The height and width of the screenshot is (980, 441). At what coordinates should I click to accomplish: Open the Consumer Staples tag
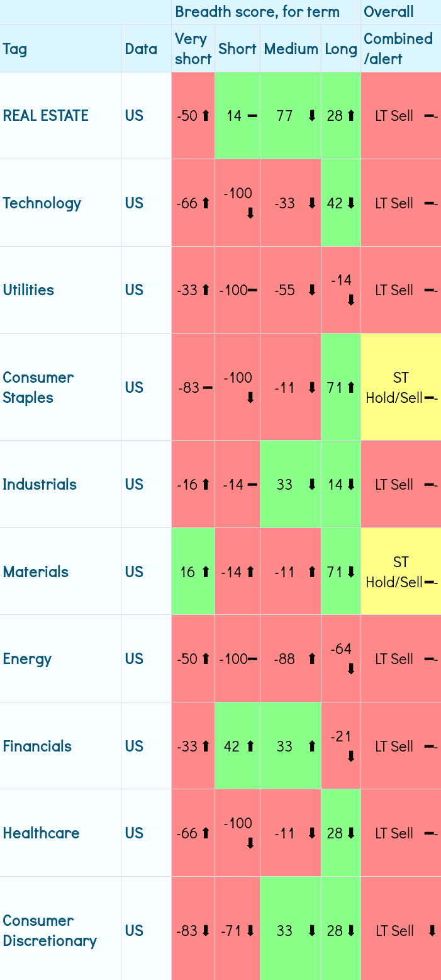(x=38, y=388)
